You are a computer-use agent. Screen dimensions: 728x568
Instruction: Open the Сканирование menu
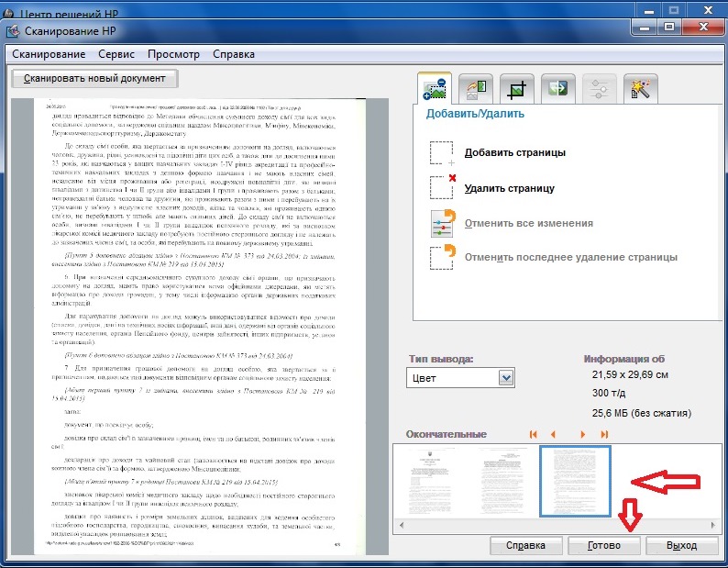click(x=49, y=54)
